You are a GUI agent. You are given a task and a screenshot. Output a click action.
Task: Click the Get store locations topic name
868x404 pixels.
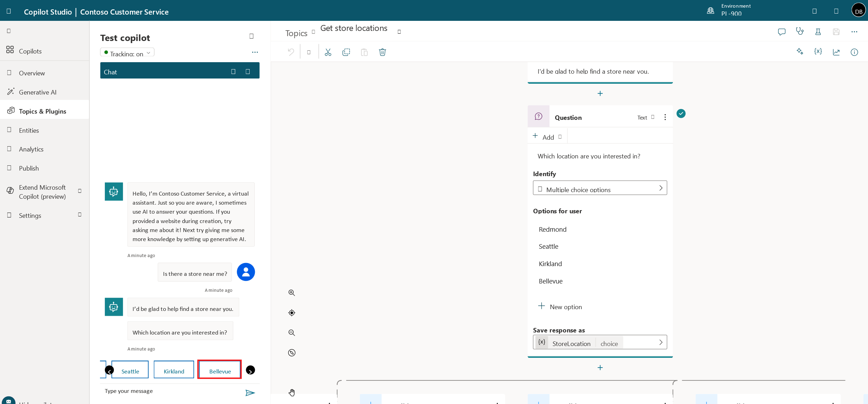(x=353, y=28)
